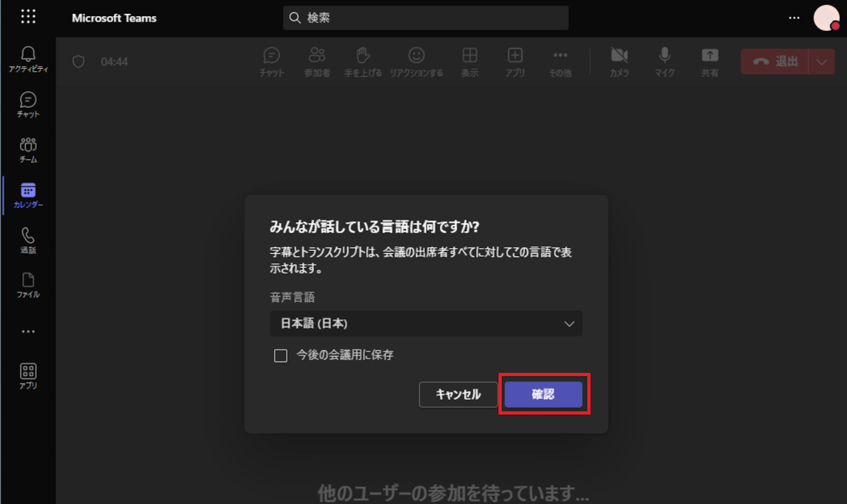The height and width of the screenshot is (504, 847).
Task: Open the meeting More (その他) menu
Action: [x=560, y=62]
